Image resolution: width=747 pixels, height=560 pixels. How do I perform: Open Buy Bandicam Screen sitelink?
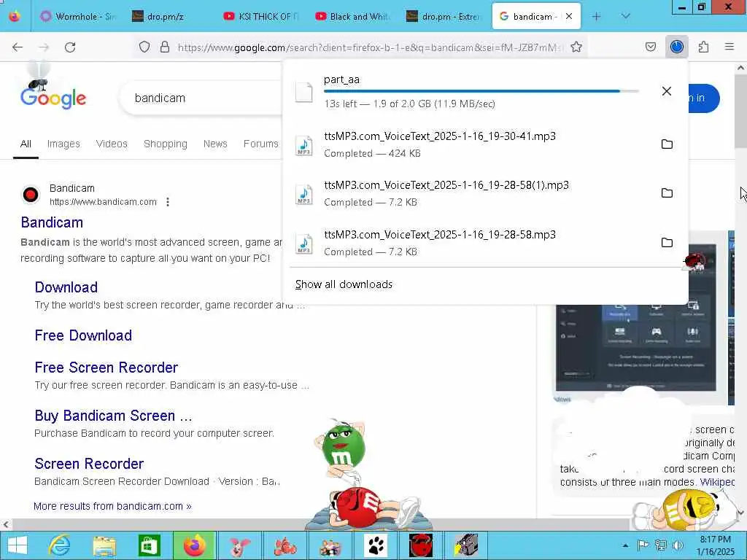(x=113, y=416)
